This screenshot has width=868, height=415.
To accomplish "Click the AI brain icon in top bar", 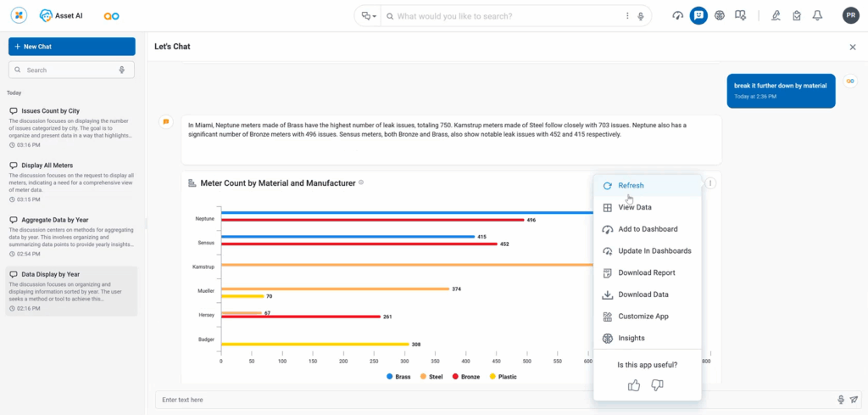I will tap(720, 16).
